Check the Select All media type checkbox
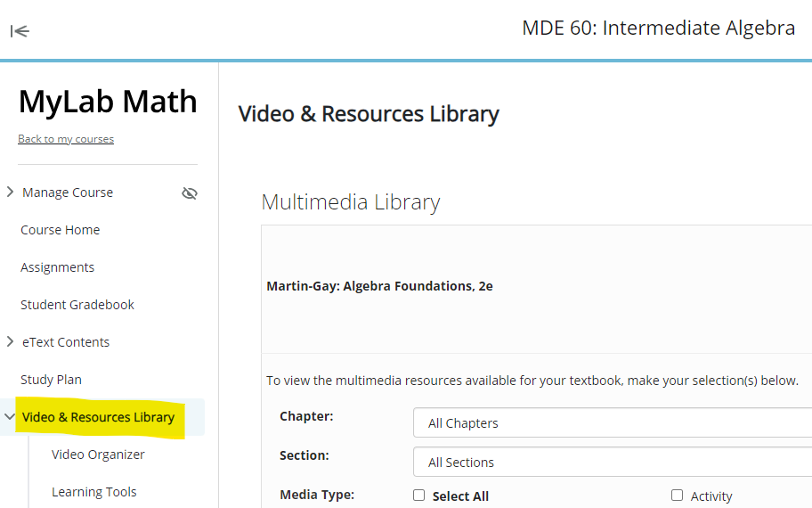This screenshot has height=508, width=812. coord(419,495)
